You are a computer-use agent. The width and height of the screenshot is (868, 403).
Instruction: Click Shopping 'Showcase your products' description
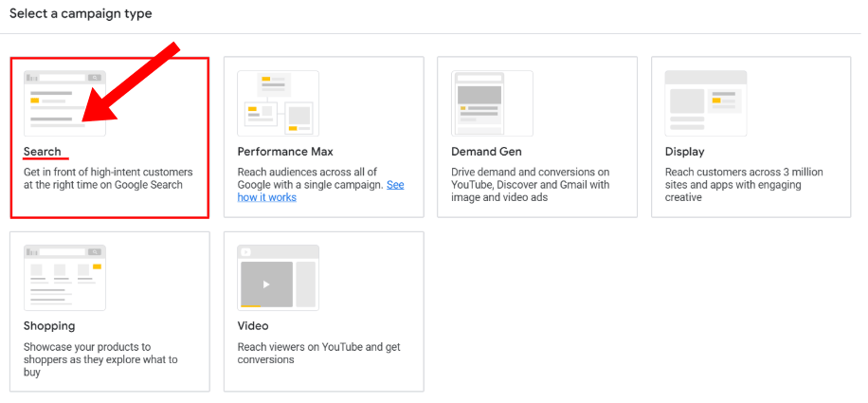click(x=100, y=359)
